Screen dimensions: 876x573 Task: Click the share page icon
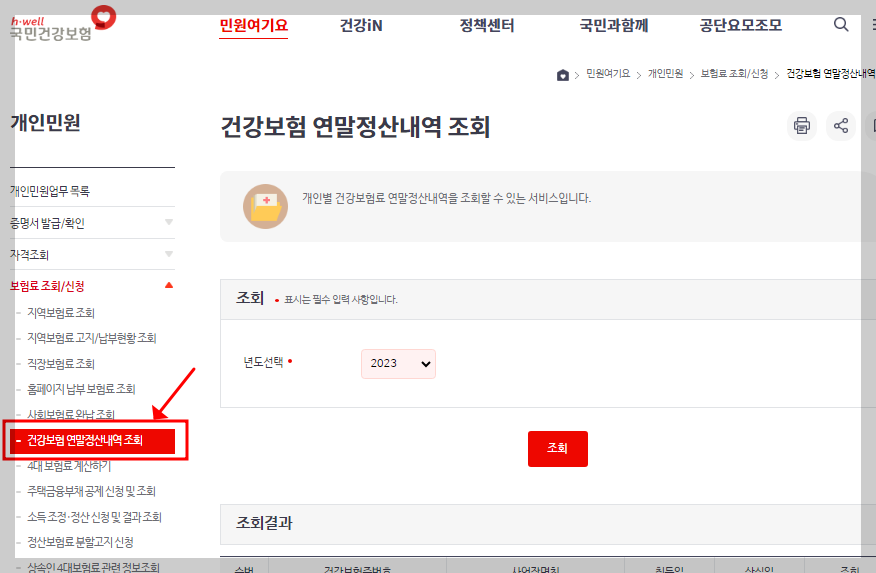[841, 126]
